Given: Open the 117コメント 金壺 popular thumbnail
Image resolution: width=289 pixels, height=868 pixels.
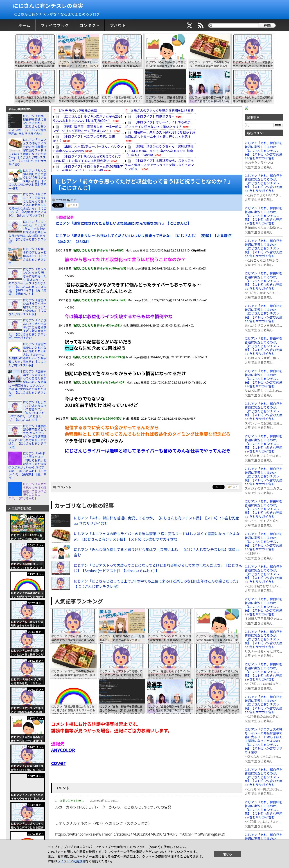Looking at the screenshot, I should [27, 729].
